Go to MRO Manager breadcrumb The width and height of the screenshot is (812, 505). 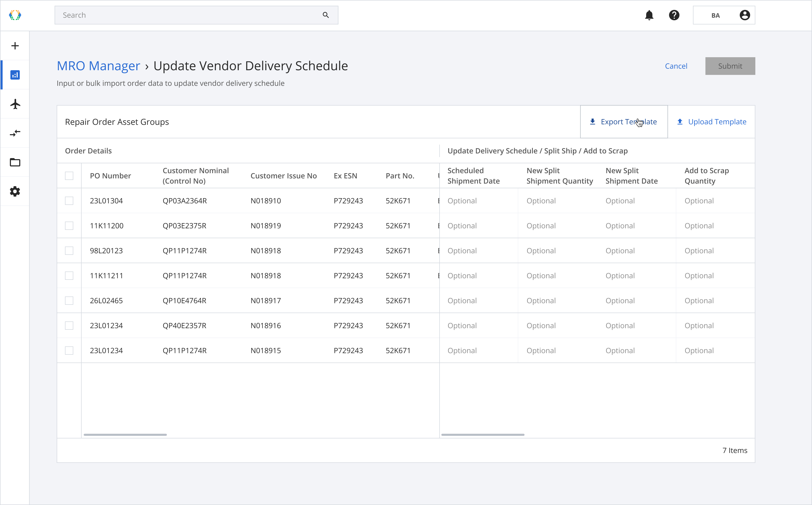(x=99, y=66)
